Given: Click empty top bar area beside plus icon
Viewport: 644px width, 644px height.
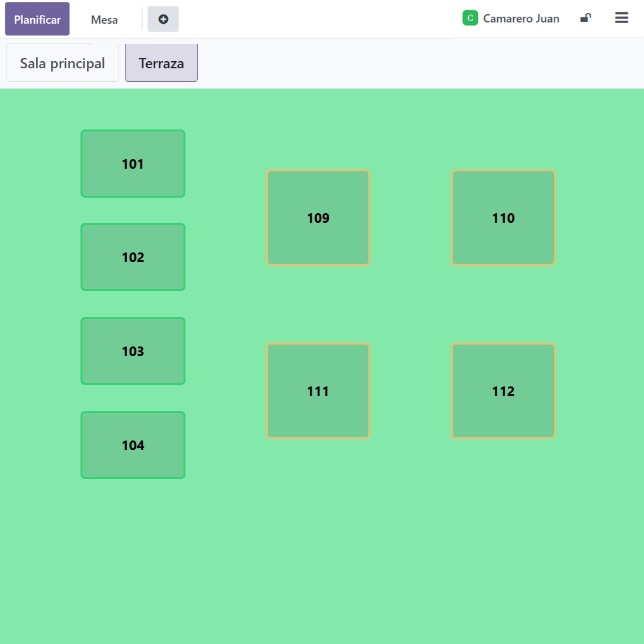Looking at the screenshot, I should click(309, 19).
